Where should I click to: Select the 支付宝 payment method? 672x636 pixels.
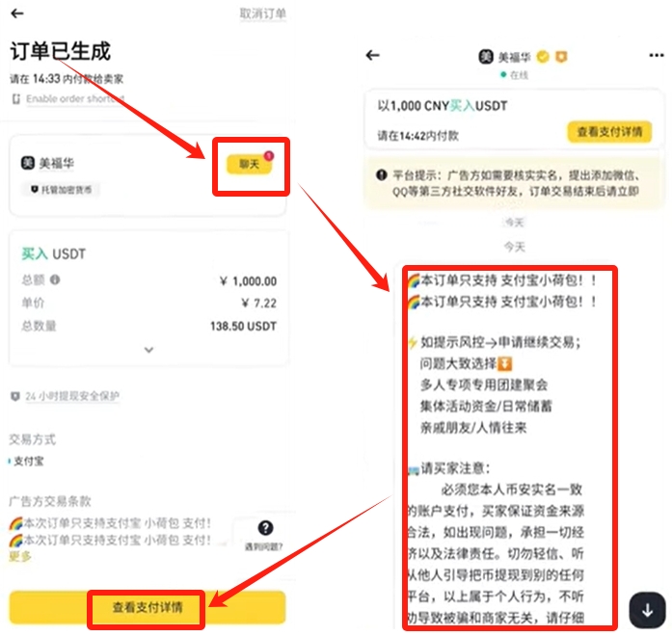click(x=28, y=462)
